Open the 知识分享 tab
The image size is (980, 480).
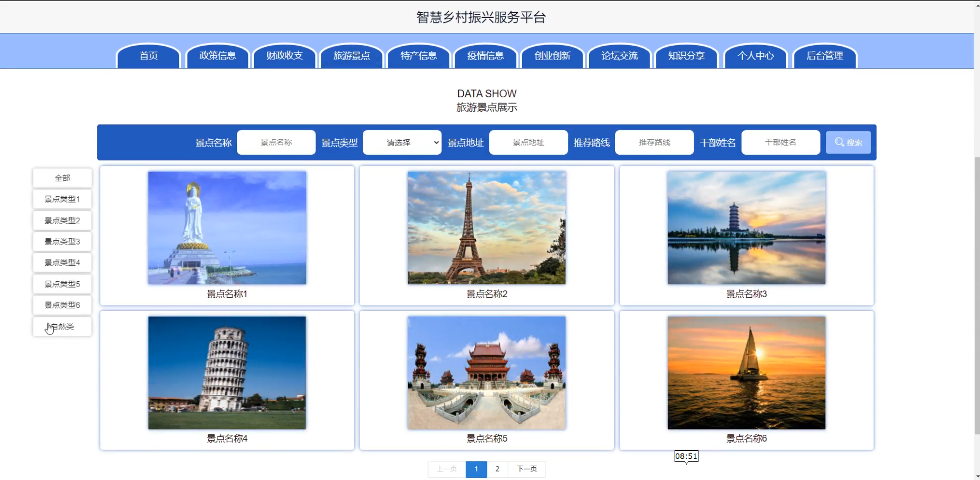coord(686,56)
